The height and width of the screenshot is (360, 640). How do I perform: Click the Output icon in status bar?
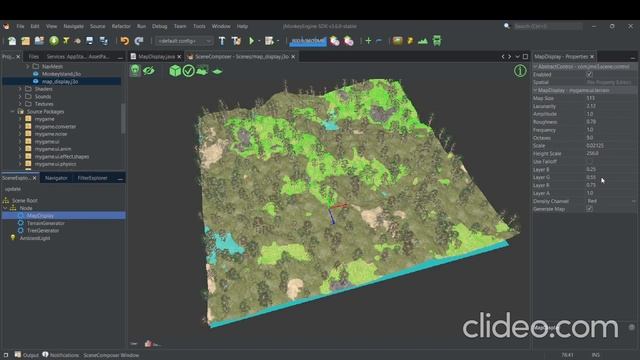coord(18,355)
